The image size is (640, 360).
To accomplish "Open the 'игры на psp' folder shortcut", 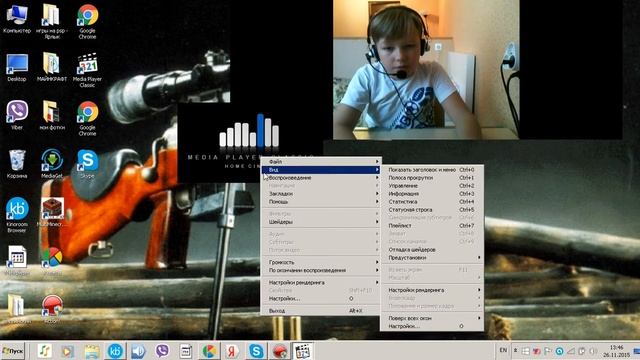I will 51,21.
